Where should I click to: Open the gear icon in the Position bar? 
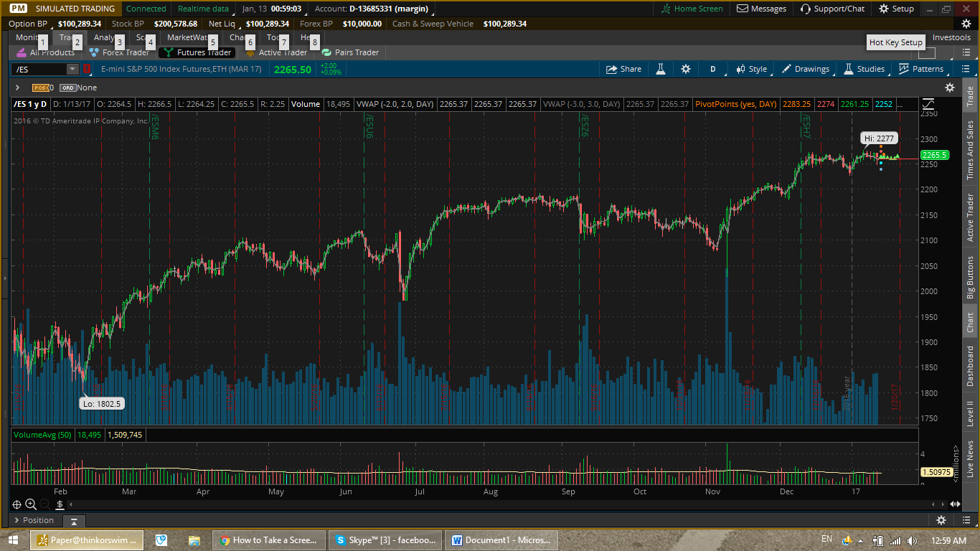click(941, 520)
